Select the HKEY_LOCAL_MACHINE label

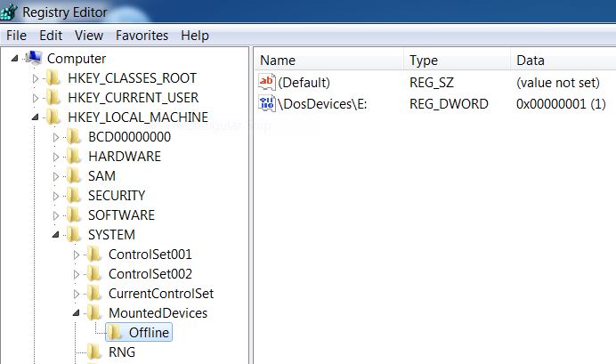tap(138, 117)
